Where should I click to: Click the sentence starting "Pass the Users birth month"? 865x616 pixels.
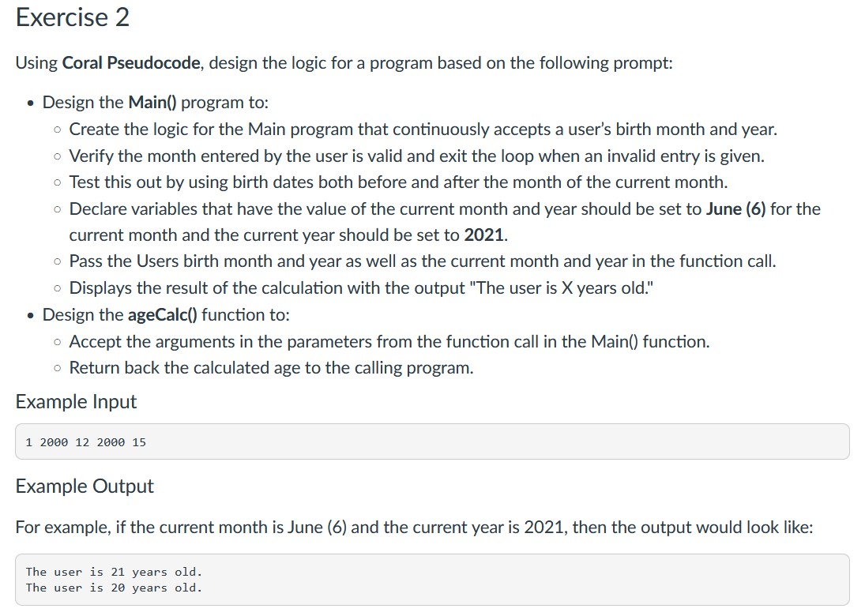tap(423, 261)
